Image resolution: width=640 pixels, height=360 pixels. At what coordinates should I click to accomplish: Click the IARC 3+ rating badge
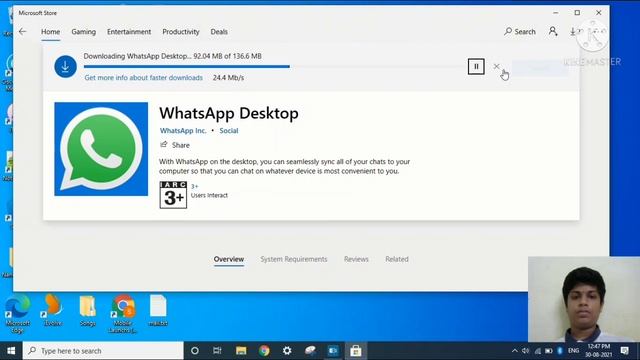173,195
